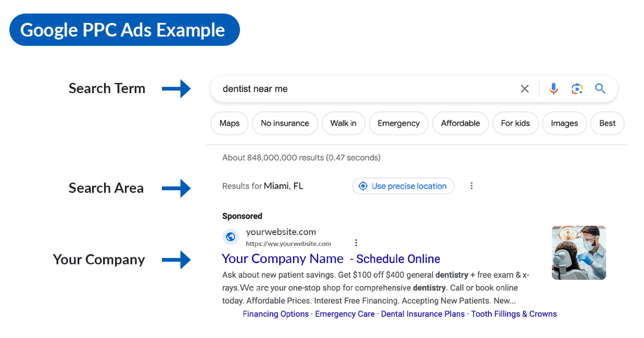
Task: Click the globe favicon of yourwebsite.com
Action: point(231,237)
